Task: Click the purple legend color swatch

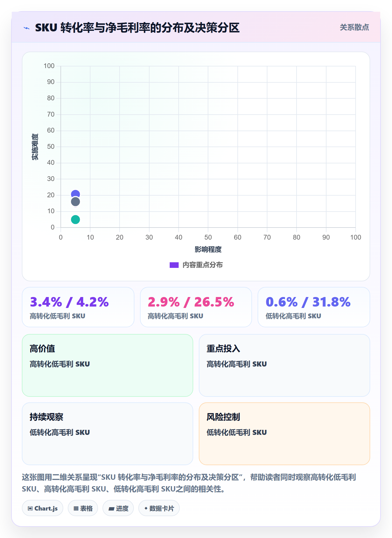Action: tap(174, 265)
